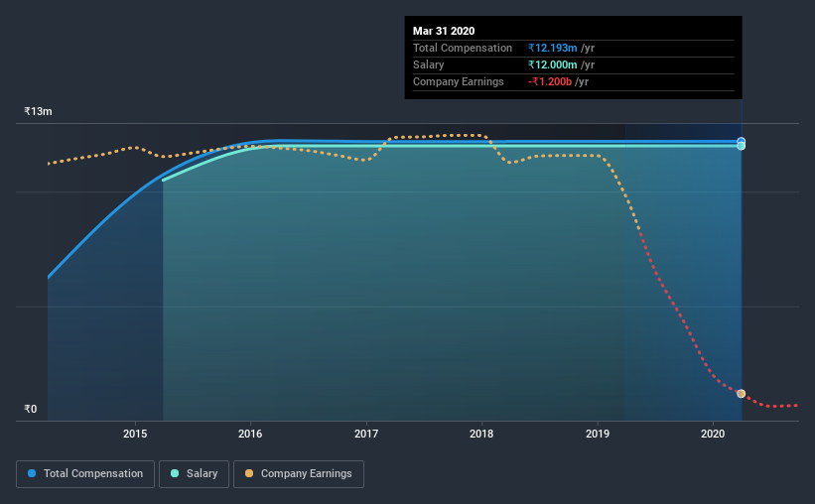Image resolution: width=815 pixels, height=504 pixels.
Task: Click the ₹12.000m salary value
Action: (553, 64)
